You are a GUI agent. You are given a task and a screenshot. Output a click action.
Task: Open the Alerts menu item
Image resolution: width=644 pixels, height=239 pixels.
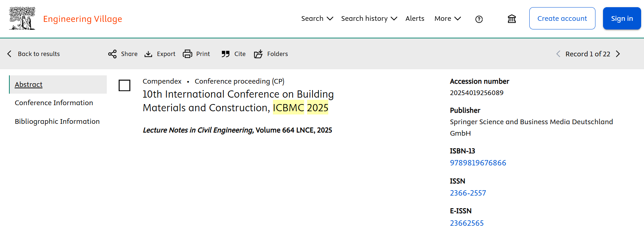click(x=415, y=18)
